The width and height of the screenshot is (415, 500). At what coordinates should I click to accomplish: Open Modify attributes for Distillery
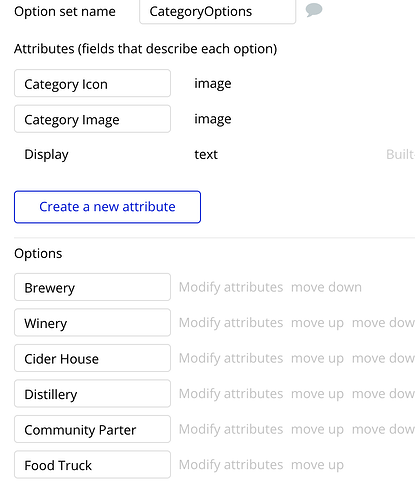(x=231, y=394)
